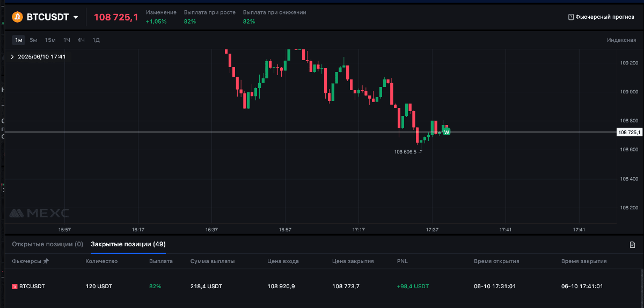This screenshot has width=644, height=308.
Task: Expand the chevron next to 2025/06/10 17:41
Action: click(x=12, y=56)
